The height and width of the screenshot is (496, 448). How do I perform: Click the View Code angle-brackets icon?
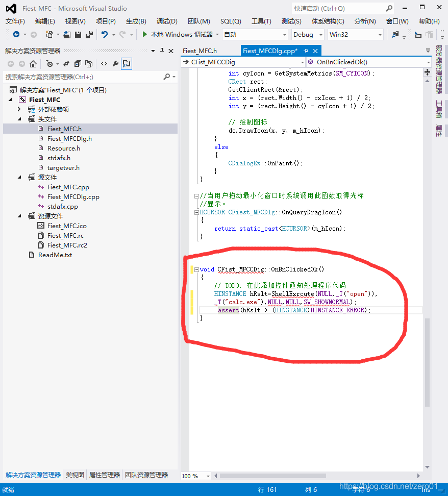pyautogui.click(x=104, y=64)
